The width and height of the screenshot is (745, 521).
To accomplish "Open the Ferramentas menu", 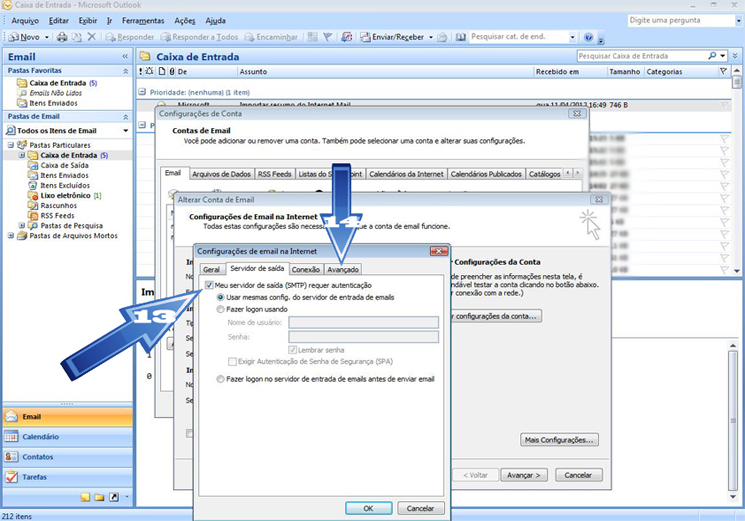I will [x=143, y=20].
